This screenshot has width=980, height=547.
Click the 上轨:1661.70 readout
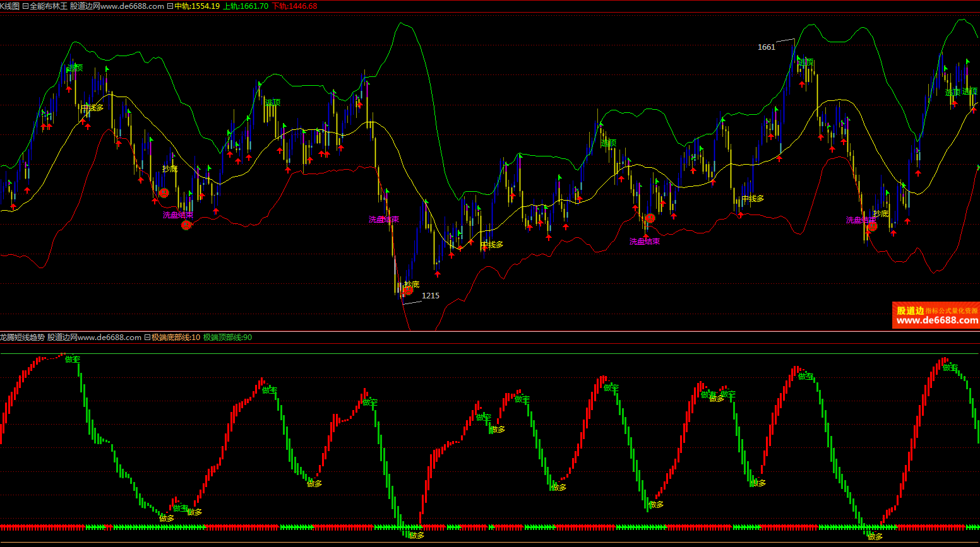click(x=246, y=6)
